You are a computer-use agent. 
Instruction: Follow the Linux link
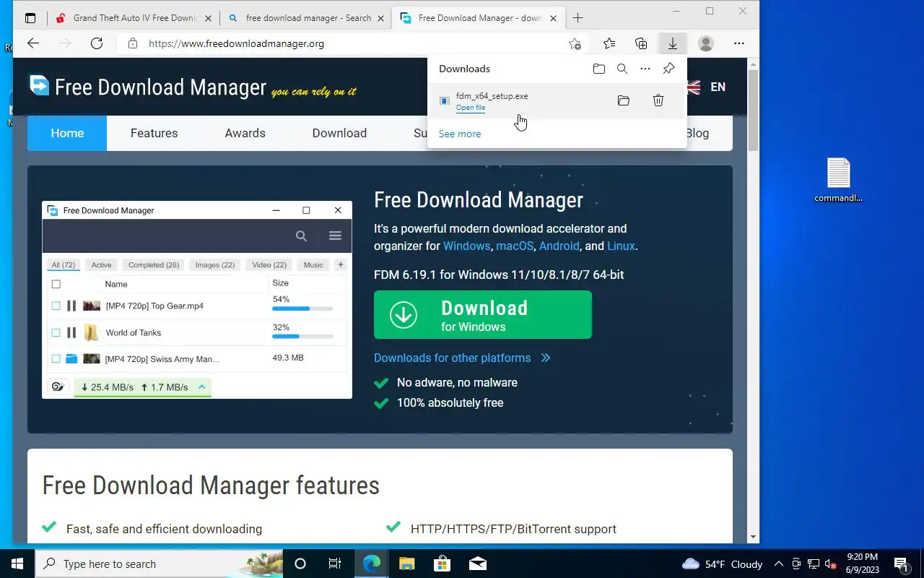621,246
